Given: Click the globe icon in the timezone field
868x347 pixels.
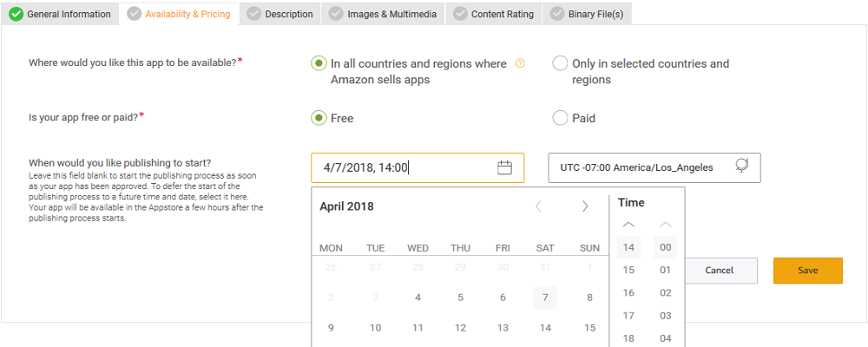Looking at the screenshot, I should (742, 167).
